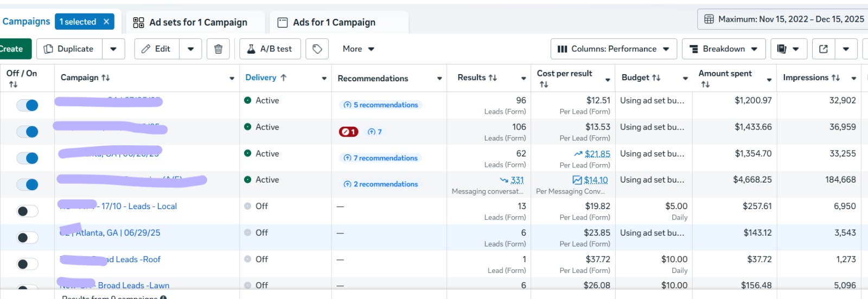Click the Edit pencil icon
Viewport: 868px width, 299px height.
(x=146, y=49)
